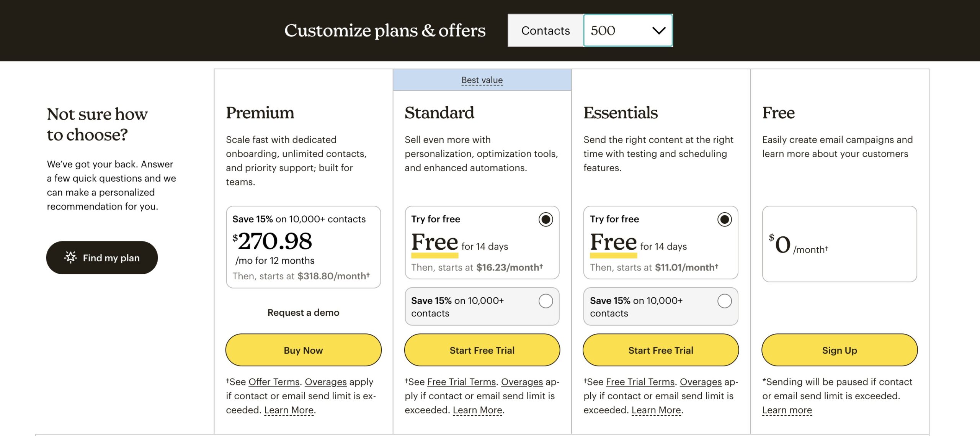Click the Find my plan button

[102, 257]
